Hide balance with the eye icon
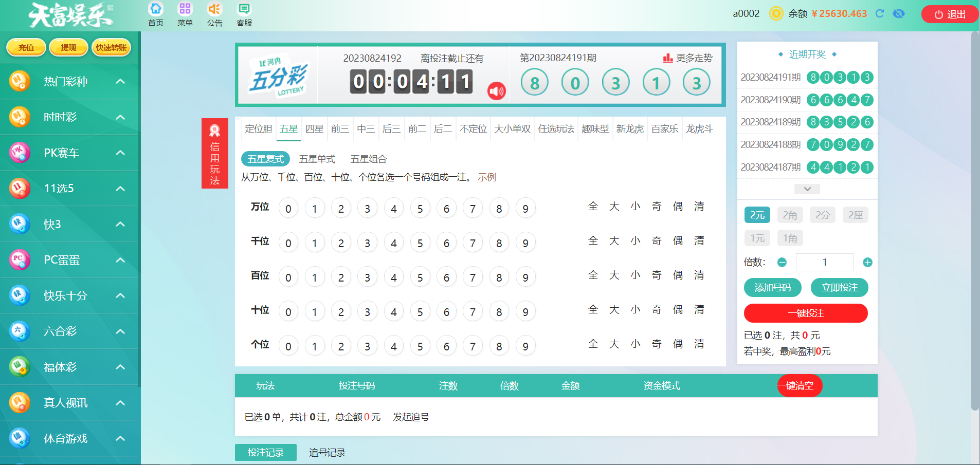The image size is (980, 465). point(899,13)
